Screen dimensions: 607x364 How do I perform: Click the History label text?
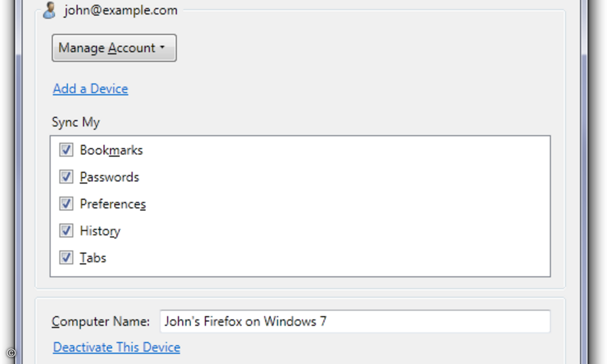(x=100, y=231)
